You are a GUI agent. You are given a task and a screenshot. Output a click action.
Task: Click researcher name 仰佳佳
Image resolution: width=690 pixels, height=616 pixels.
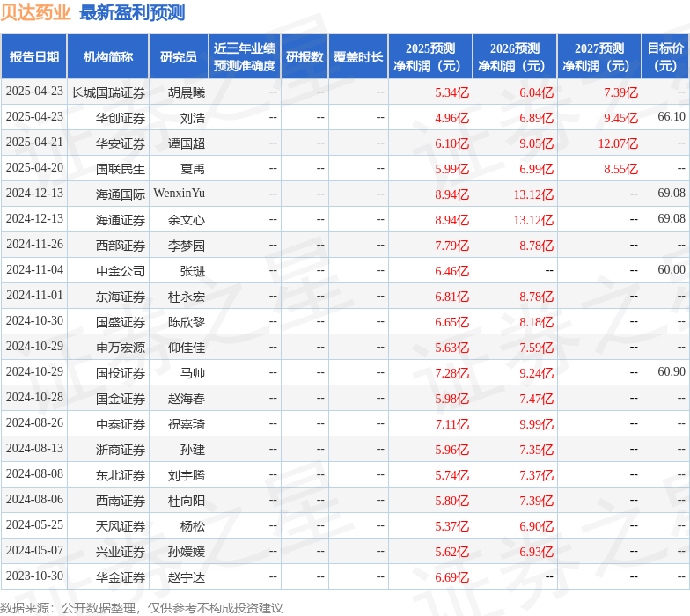click(187, 348)
